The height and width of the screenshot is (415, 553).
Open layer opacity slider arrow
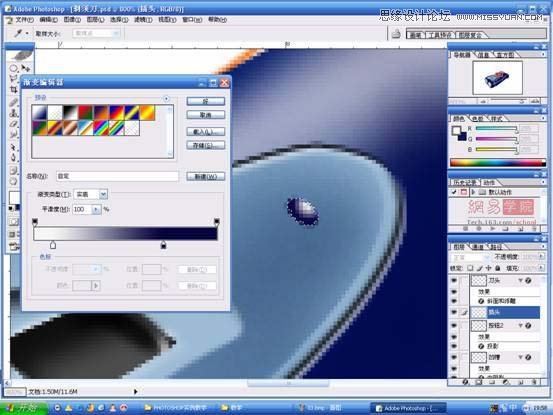click(541, 256)
